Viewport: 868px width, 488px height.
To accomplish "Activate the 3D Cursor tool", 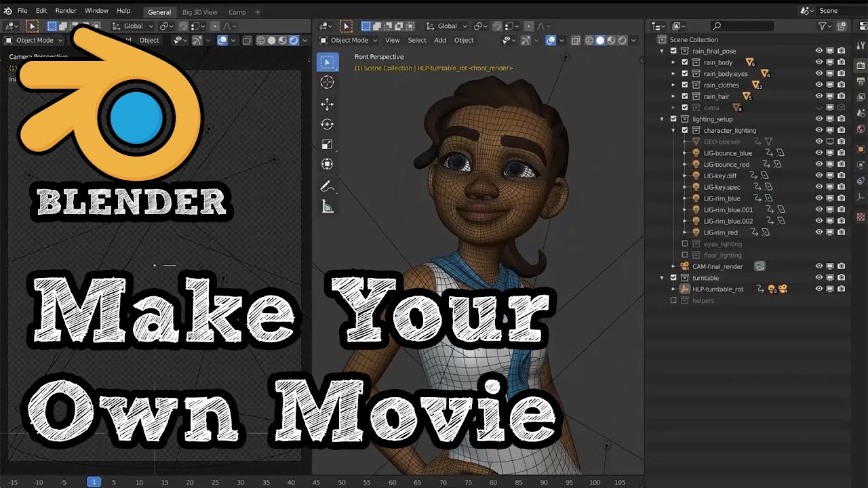I will pyautogui.click(x=327, y=82).
